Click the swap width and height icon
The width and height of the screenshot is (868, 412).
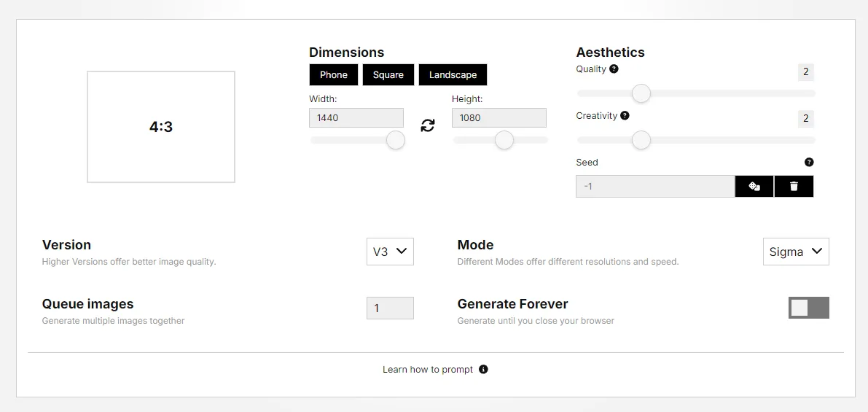[428, 125]
